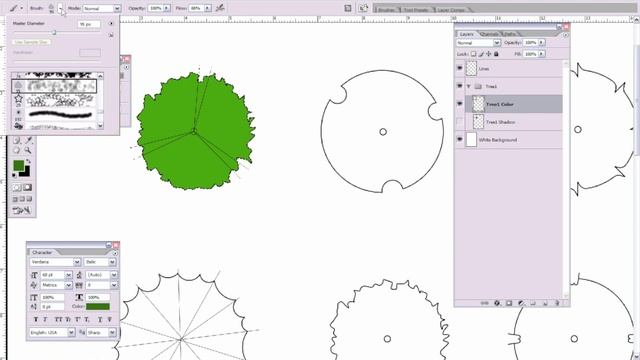The image size is (640, 360).
Task: Select the star brush preset thumbnail
Action: [18, 99]
